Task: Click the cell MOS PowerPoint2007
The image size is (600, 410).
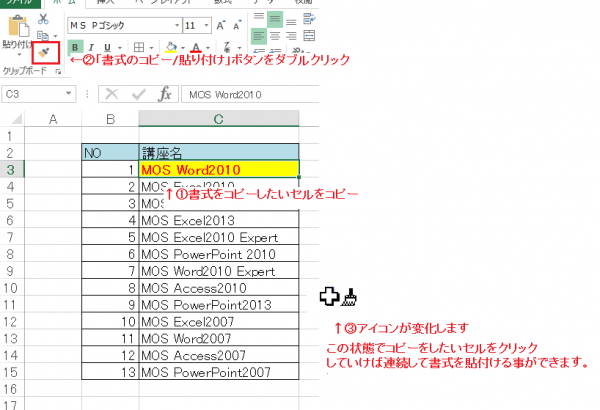Action: [x=218, y=372]
